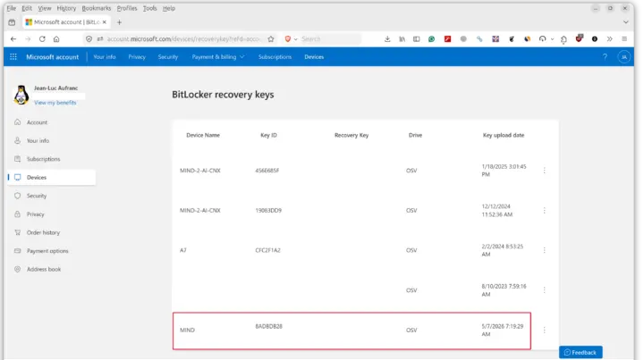644x360 pixels.
Task: Select Account in the left sidebar
Action: click(x=37, y=122)
